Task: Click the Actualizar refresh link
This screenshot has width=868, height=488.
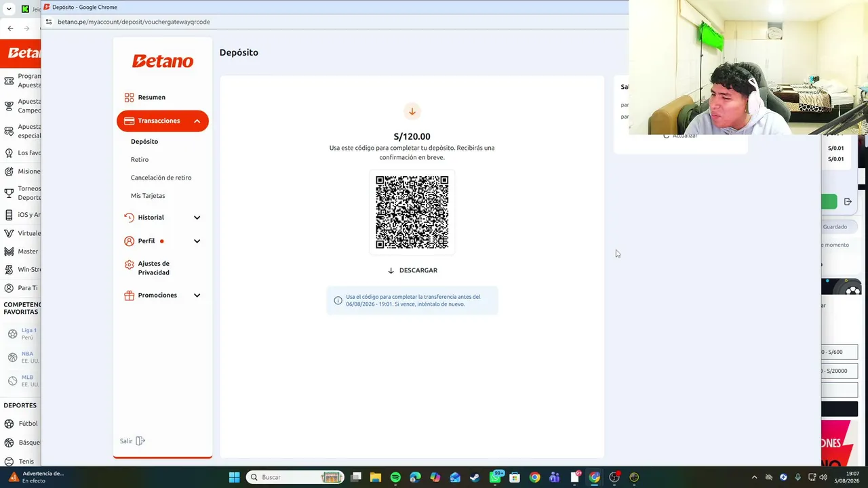Action: (681, 136)
